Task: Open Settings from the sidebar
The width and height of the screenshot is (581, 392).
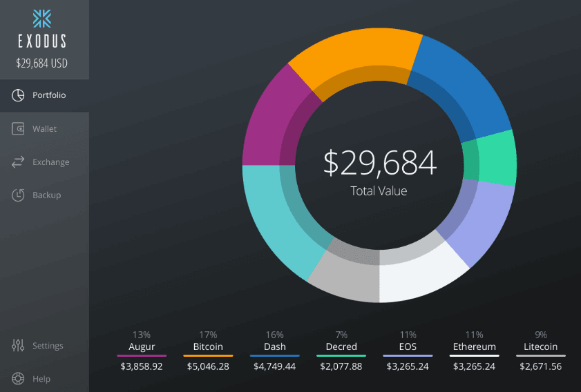Action: tap(44, 345)
